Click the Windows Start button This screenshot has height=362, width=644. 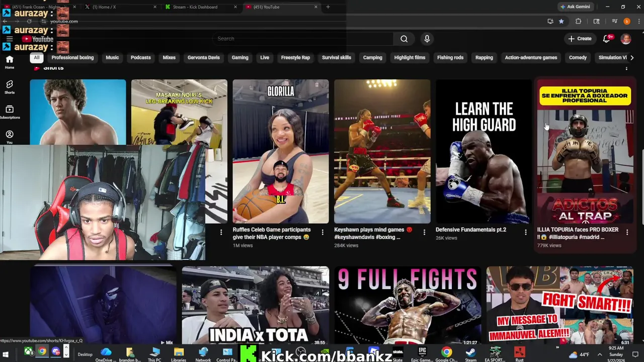coord(5,354)
